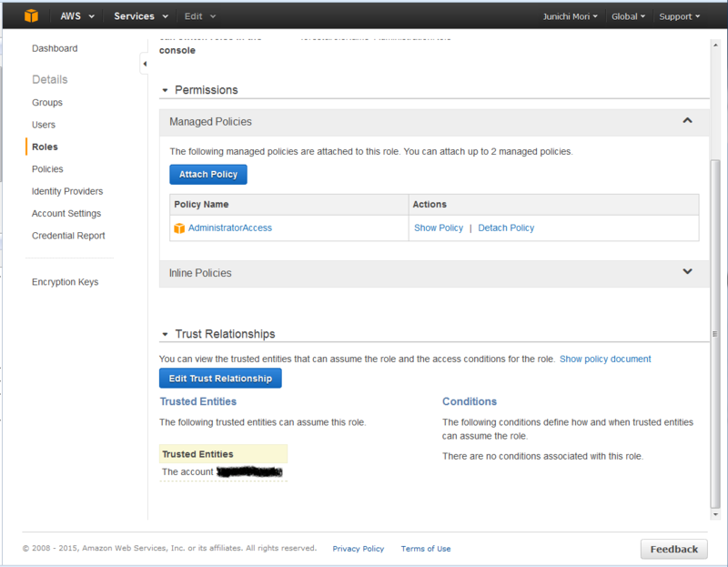Click the Inline Policies panel title
This screenshot has width=728, height=567.
(x=200, y=273)
